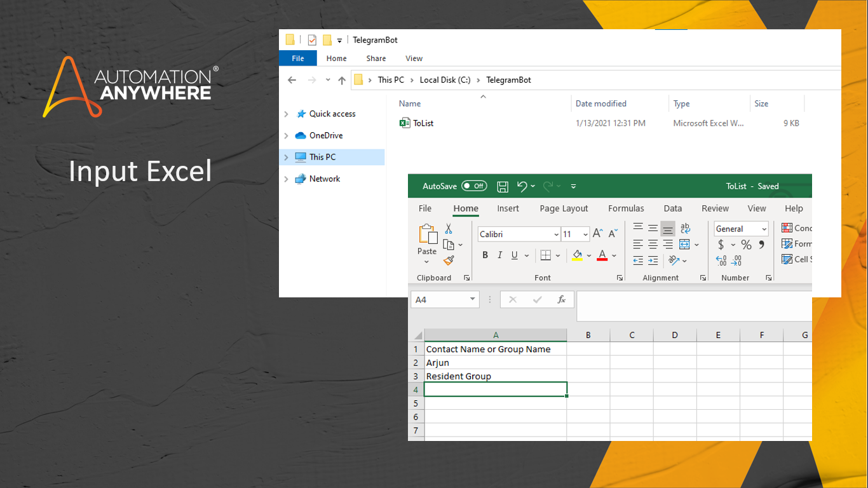Viewport: 868px width, 488px height.
Task: Toggle the Wrap Text button
Action: 685,229
